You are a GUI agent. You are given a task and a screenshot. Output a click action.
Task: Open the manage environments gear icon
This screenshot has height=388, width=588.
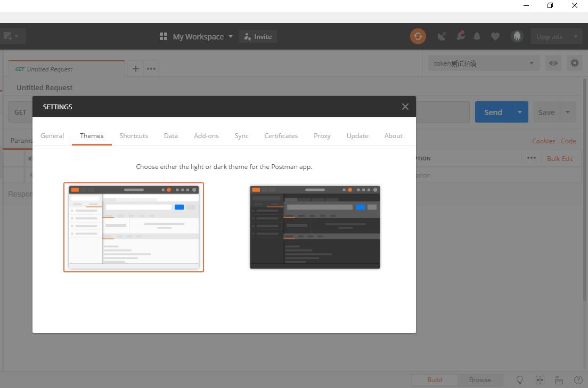click(x=574, y=63)
